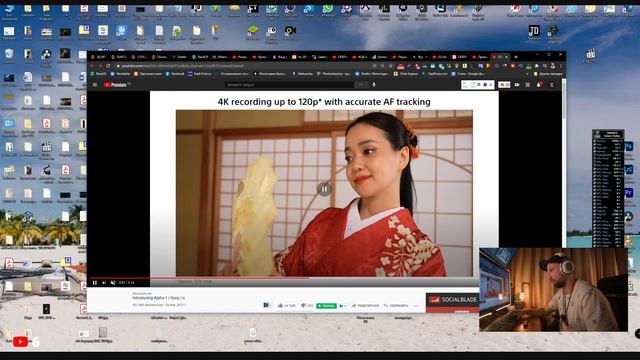This screenshot has height=360, width=640.
Task: Open the three-dot more actions menu
Action: [416, 305]
